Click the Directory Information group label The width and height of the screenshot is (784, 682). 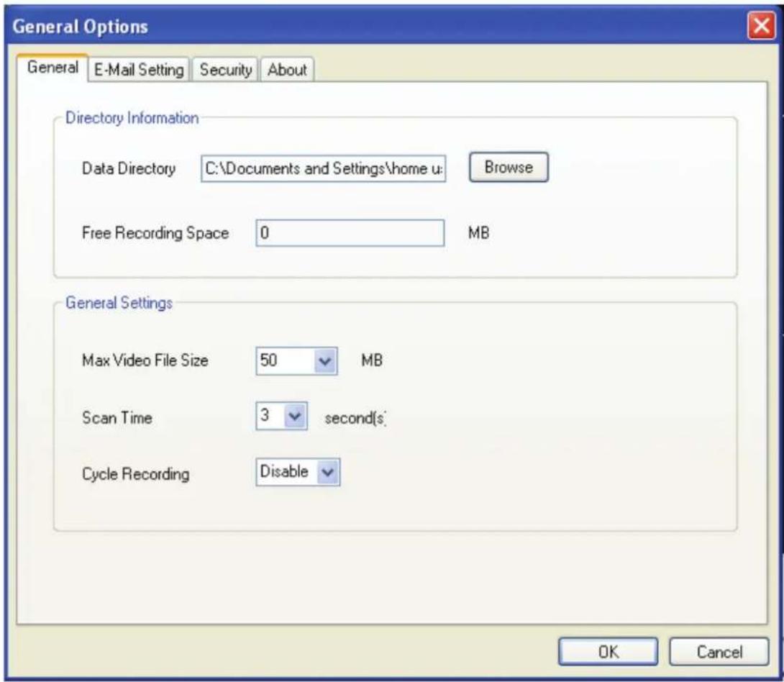[x=132, y=118]
